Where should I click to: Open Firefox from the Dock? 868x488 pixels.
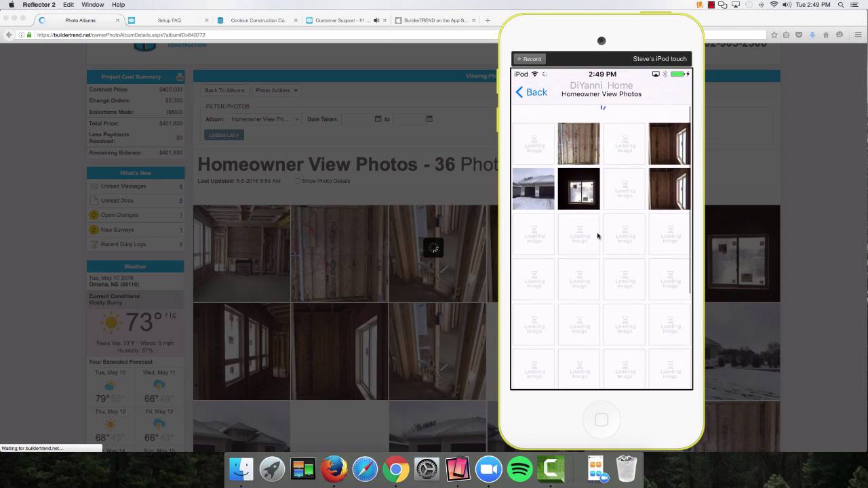[x=334, y=469]
